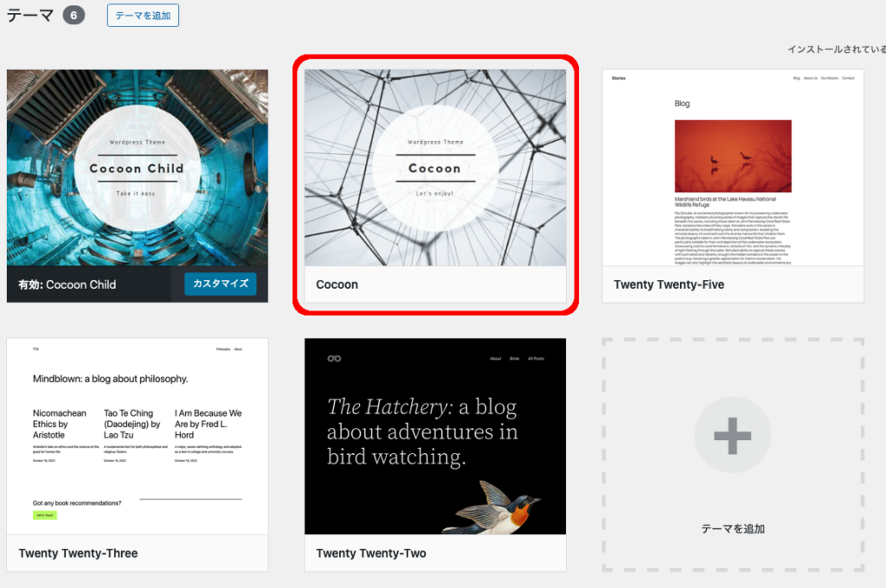Click 'The Hatchery' headline in Twenty Twenty-Two preview
The image size is (886, 588).
421,431
